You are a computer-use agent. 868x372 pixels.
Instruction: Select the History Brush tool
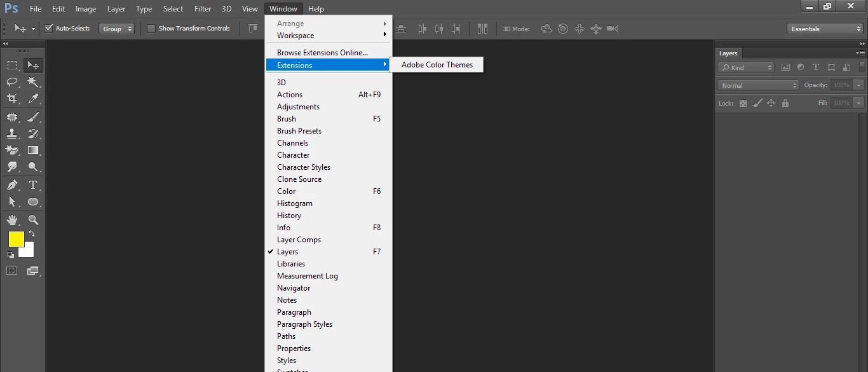33,134
